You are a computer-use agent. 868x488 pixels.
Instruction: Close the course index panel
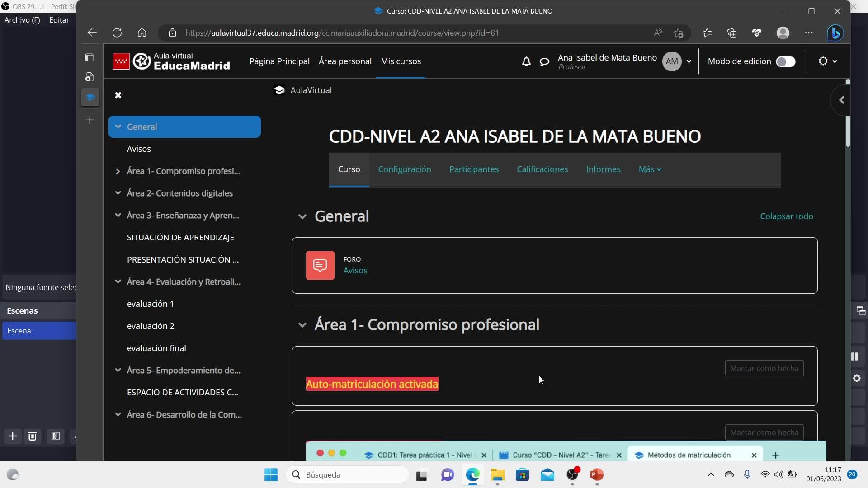coord(118,95)
